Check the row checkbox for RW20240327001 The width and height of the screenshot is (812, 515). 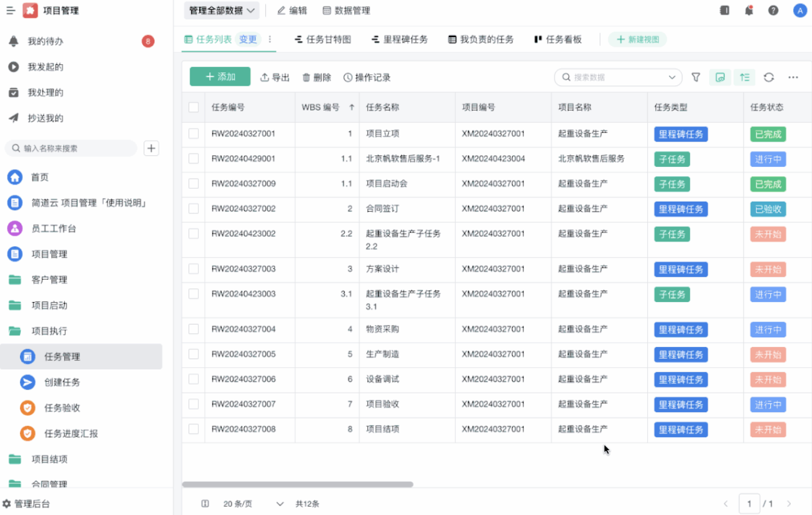[193, 133]
